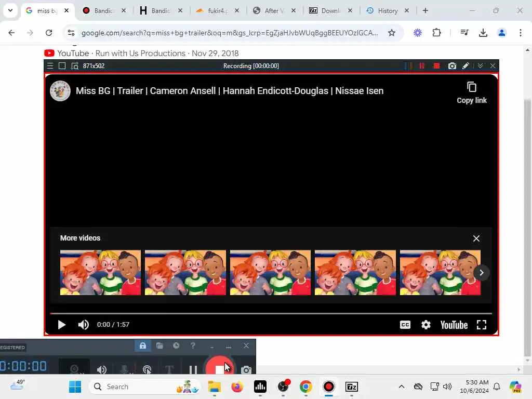This screenshot has width=532, height=399.
Task: Switch to the After tab
Action: (274, 10)
